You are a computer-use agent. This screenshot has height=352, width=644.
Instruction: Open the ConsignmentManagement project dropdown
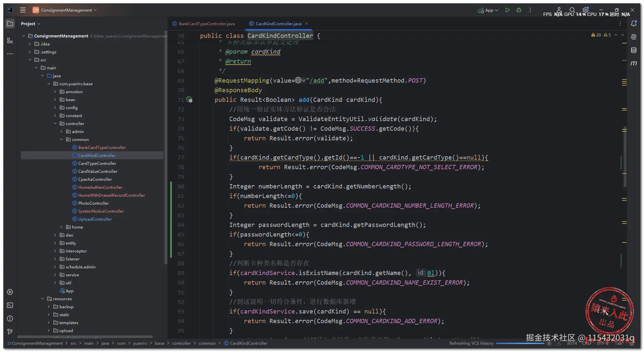point(65,10)
